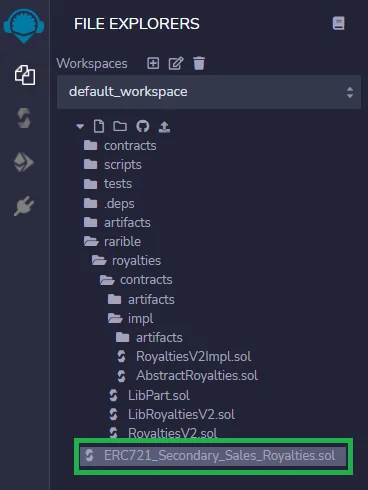The height and width of the screenshot is (490, 368).
Task: Click the Solidity icon beside RoyaltiesV2Impl.sol
Action: tap(121, 357)
